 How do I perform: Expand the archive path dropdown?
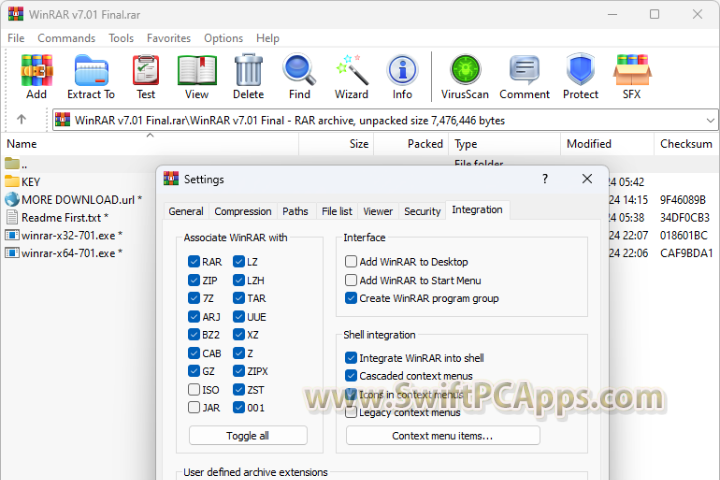click(x=710, y=120)
